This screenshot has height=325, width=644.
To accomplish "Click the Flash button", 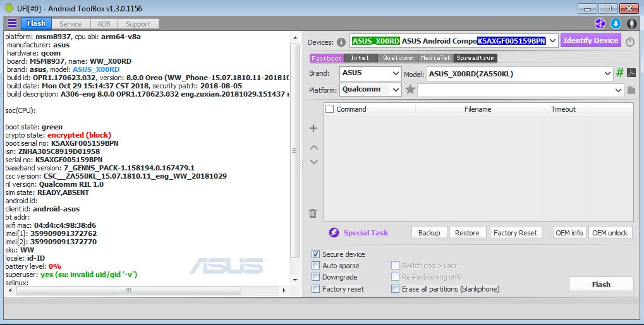I will [x=601, y=285].
